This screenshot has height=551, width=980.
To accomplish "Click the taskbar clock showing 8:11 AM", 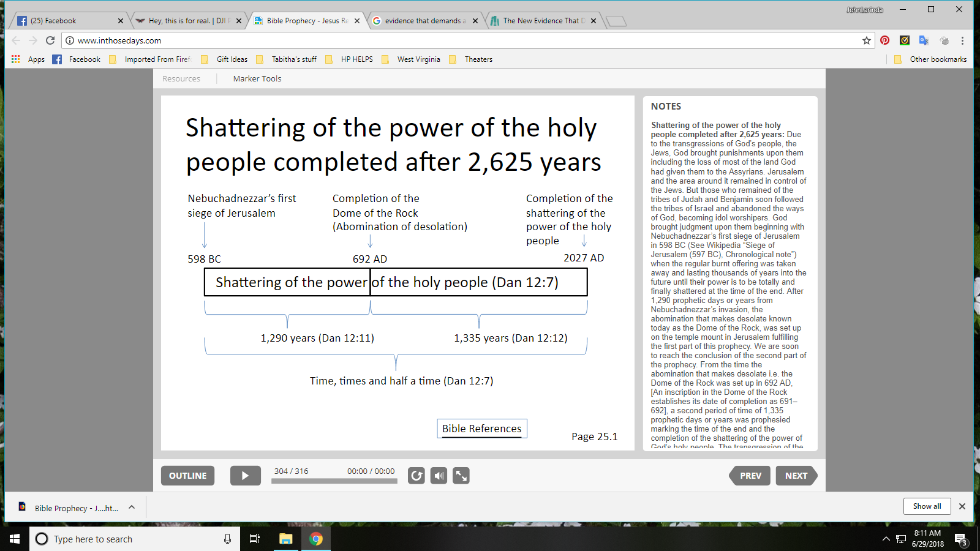I will point(927,538).
